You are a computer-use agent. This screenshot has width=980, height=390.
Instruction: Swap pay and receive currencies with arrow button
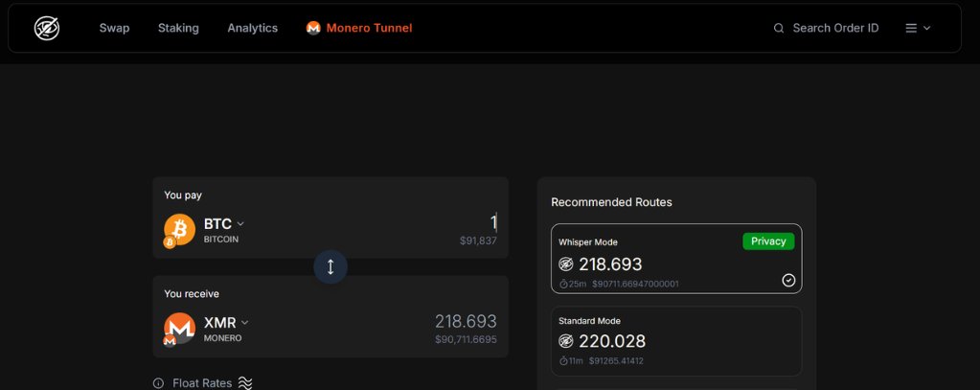330,267
